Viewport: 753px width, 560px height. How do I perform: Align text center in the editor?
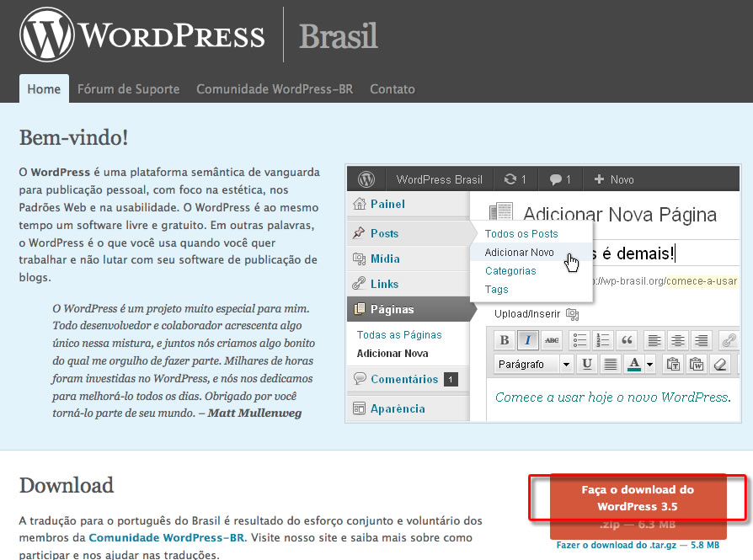click(x=677, y=340)
